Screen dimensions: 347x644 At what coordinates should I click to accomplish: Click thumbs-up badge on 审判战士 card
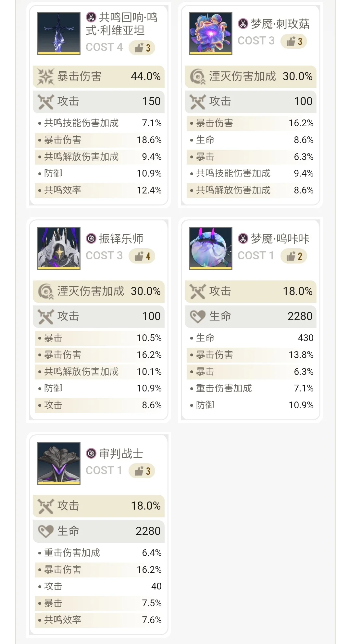pyautogui.click(x=142, y=471)
